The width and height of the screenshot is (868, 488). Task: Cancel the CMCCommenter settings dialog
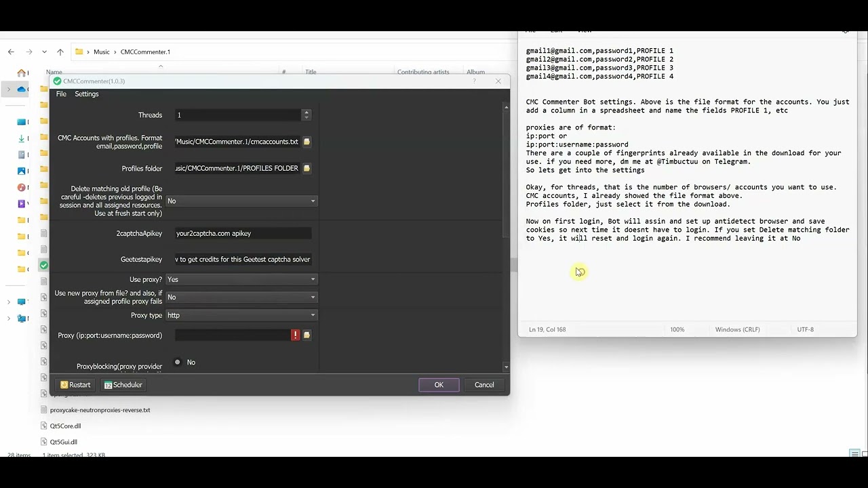tap(484, 385)
